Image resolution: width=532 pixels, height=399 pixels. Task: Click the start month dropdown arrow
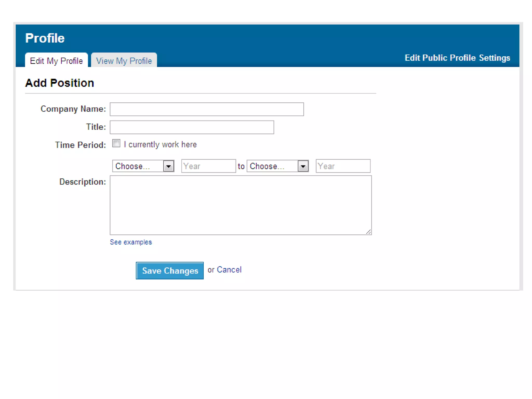click(169, 166)
